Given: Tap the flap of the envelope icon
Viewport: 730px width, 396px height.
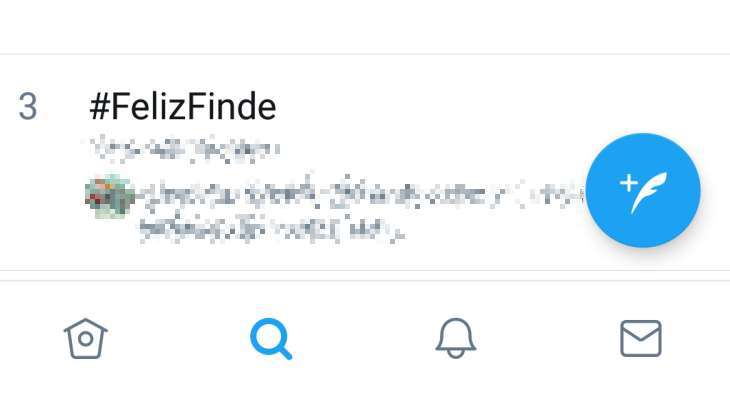Looking at the screenshot, I should point(641,331).
